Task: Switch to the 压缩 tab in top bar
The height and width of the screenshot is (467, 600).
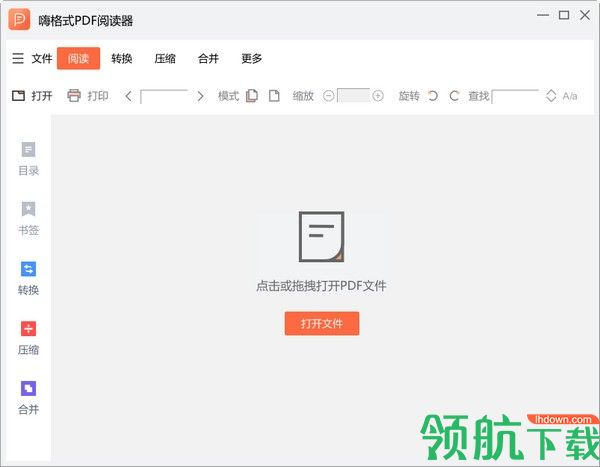Action: click(165, 59)
